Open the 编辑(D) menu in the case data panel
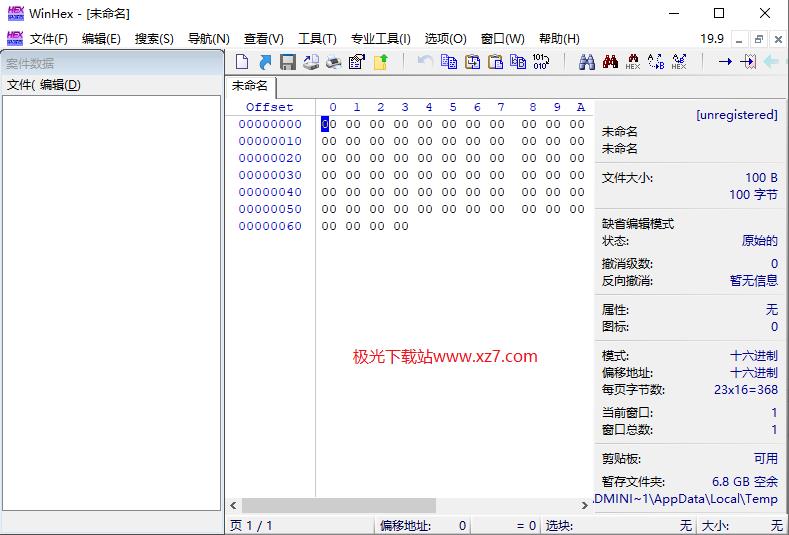 tap(60, 85)
